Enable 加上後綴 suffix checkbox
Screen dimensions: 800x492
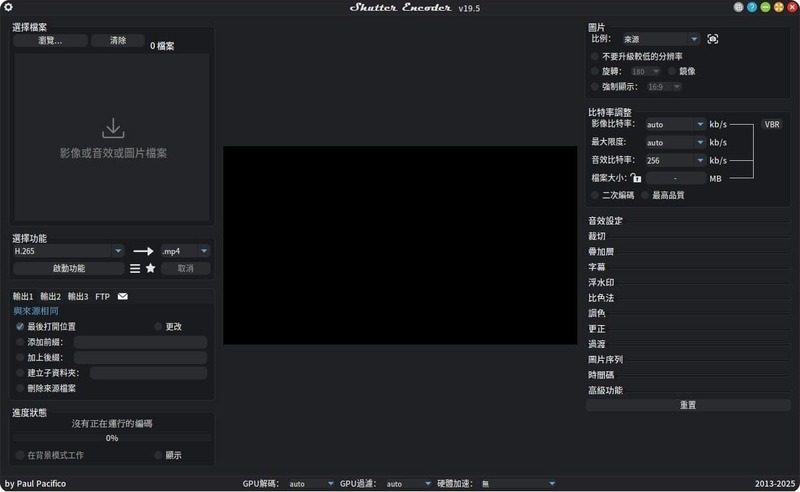(20, 358)
